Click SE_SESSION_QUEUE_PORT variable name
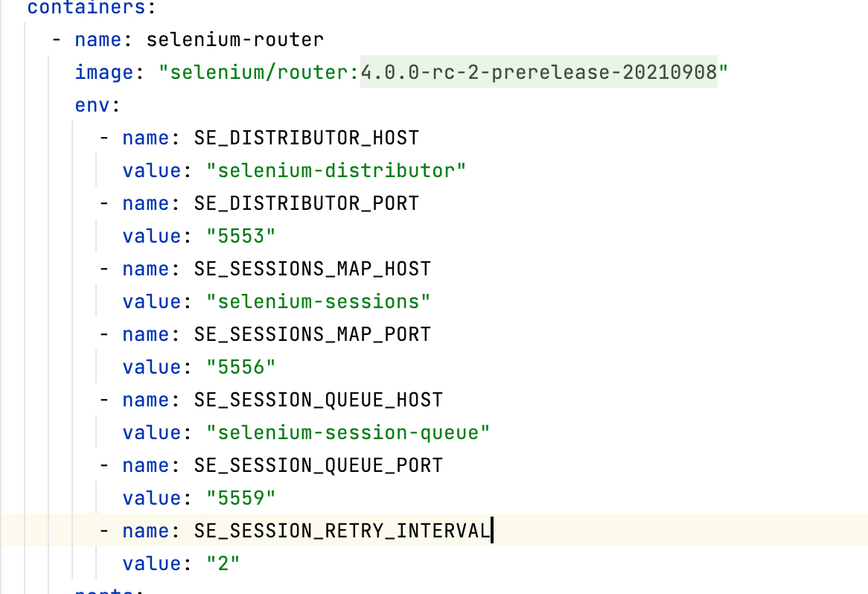This screenshot has width=868, height=594. pyautogui.click(x=319, y=465)
